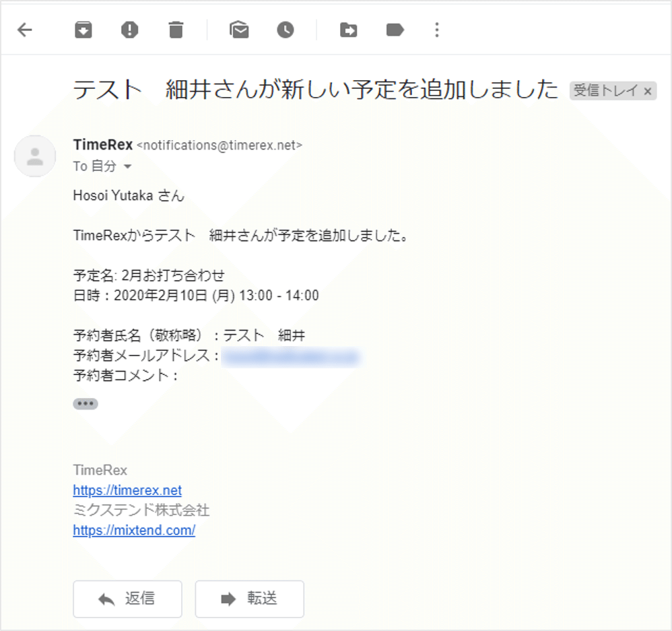Show the trimmed email content
The image size is (672, 631).
pos(86,403)
